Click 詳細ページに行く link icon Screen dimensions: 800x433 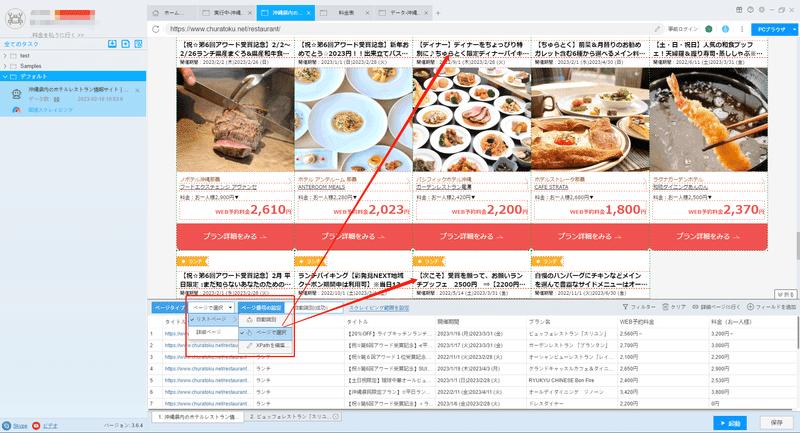pyautogui.click(x=695, y=307)
